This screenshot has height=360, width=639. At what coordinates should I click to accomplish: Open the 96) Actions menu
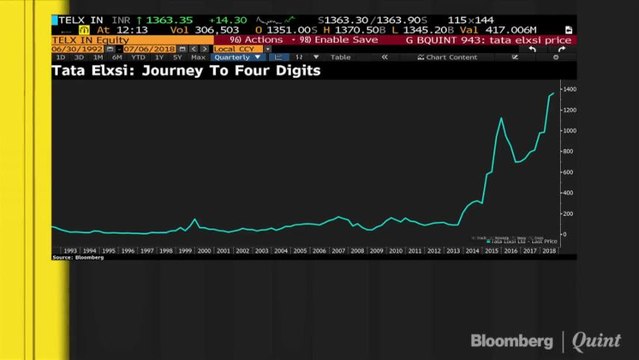[x=256, y=40]
